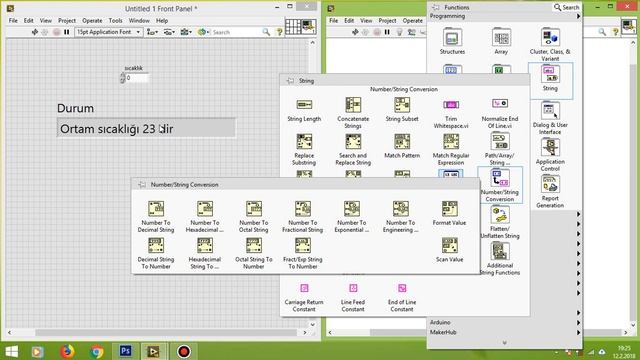Select Number To Decimal String function
This screenshot has width=640, height=360.
(x=156, y=217)
